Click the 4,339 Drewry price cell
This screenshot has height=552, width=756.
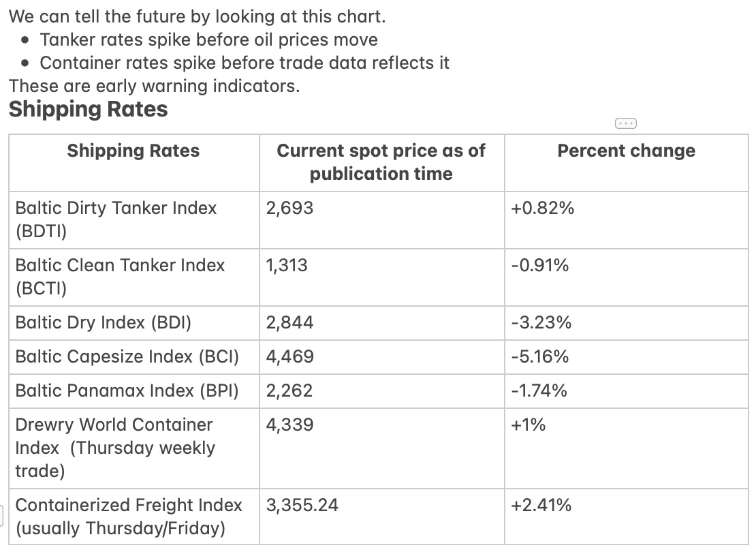point(382,448)
